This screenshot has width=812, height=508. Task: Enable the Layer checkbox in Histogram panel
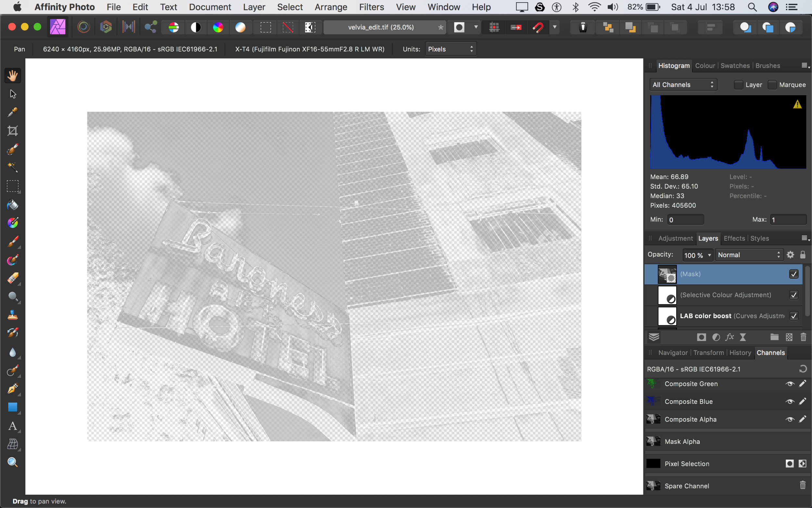tap(739, 85)
